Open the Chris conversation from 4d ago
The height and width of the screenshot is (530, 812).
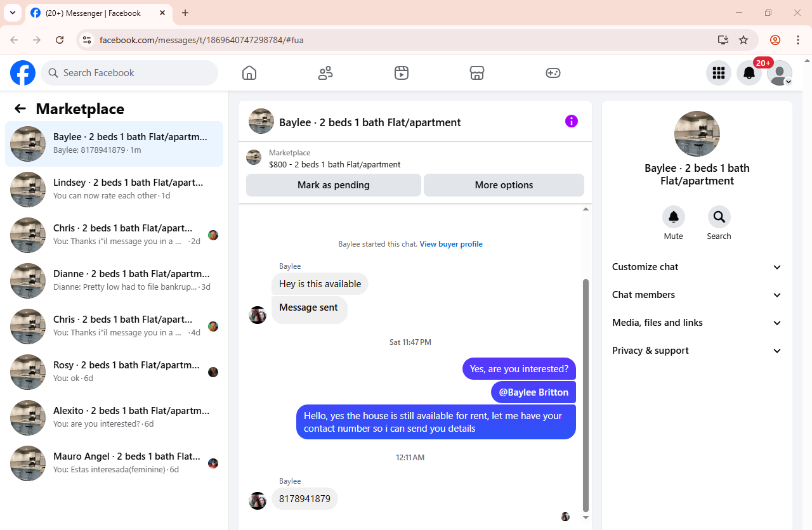[114, 326]
